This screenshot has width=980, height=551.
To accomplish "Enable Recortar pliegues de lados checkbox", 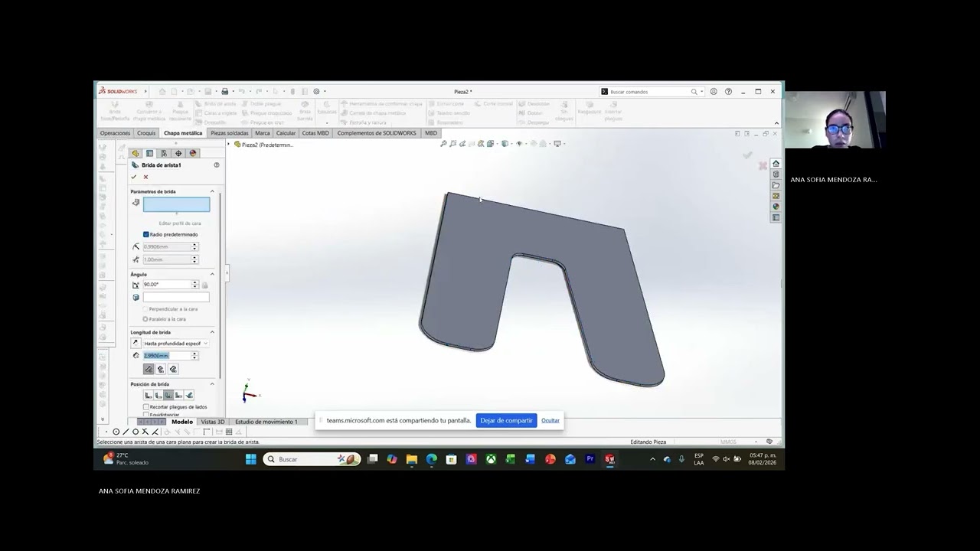I will click(146, 407).
